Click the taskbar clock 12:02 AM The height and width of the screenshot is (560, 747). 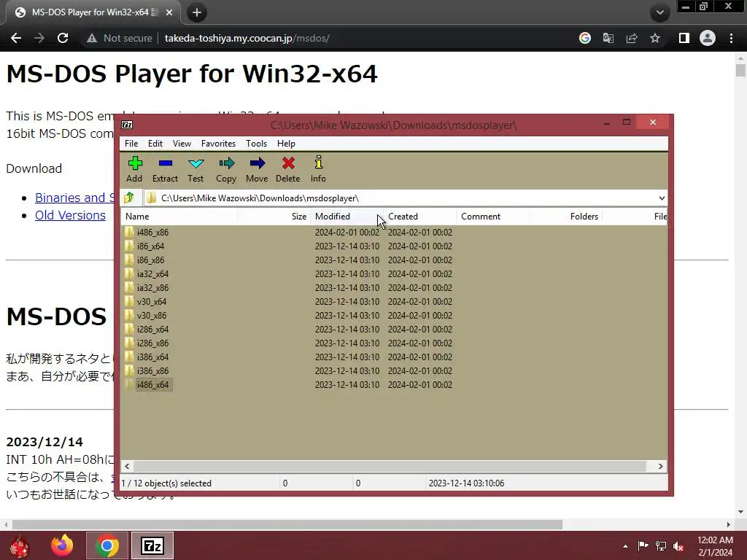(715, 540)
